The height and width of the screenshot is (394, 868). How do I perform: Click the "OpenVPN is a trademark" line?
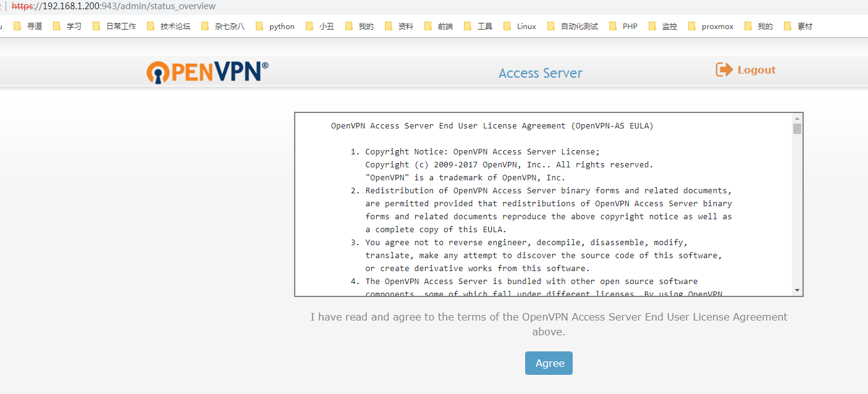(x=465, y=178)
